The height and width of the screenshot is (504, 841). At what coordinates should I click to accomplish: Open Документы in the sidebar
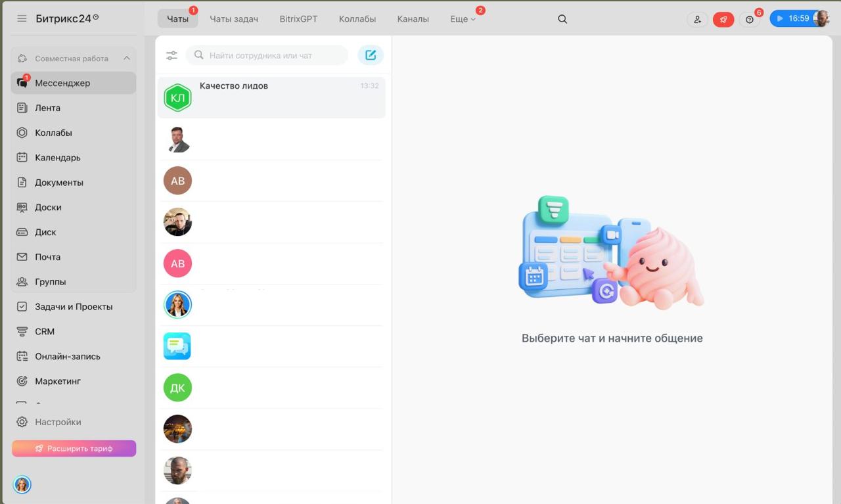click(74, 183)
